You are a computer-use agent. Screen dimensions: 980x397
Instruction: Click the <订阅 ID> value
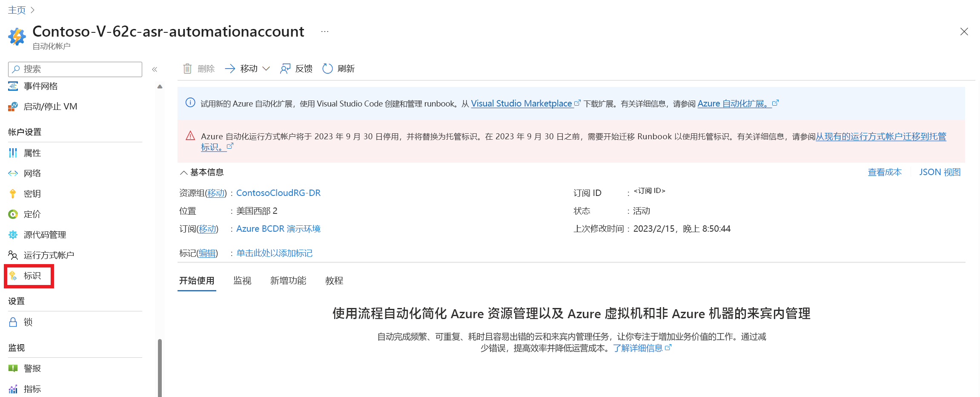pos(649,191)
